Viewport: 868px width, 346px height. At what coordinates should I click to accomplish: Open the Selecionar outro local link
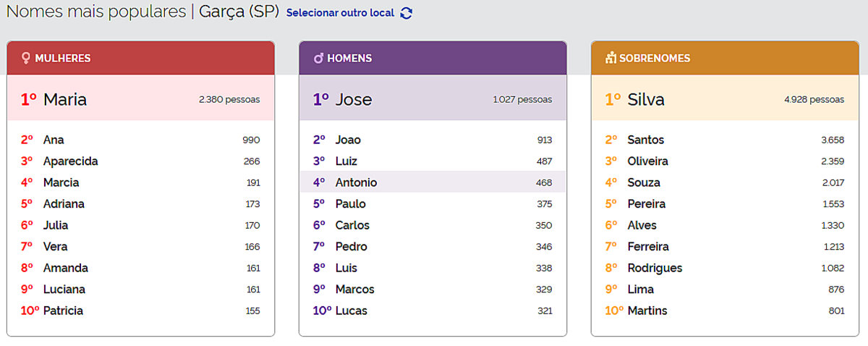coord(341,13)
